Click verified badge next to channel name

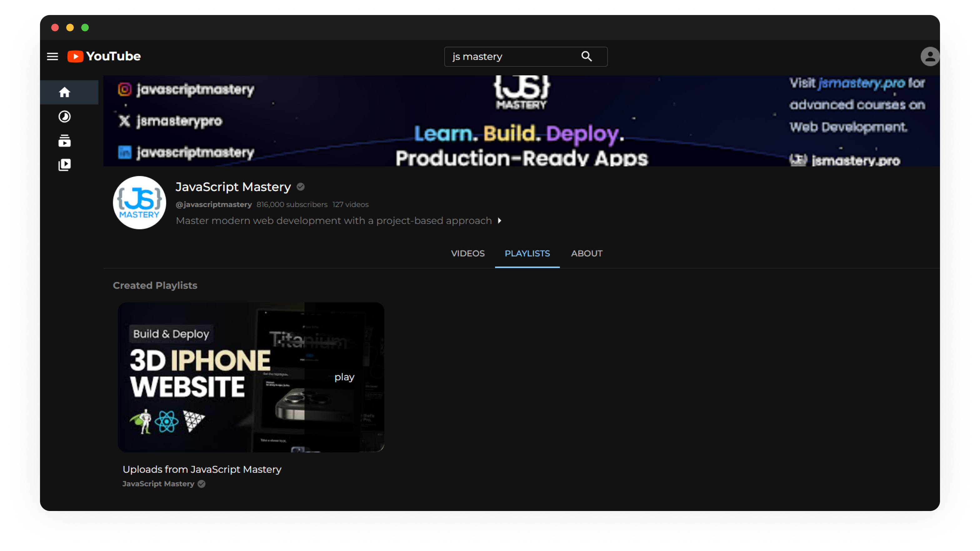coord(301,187)
